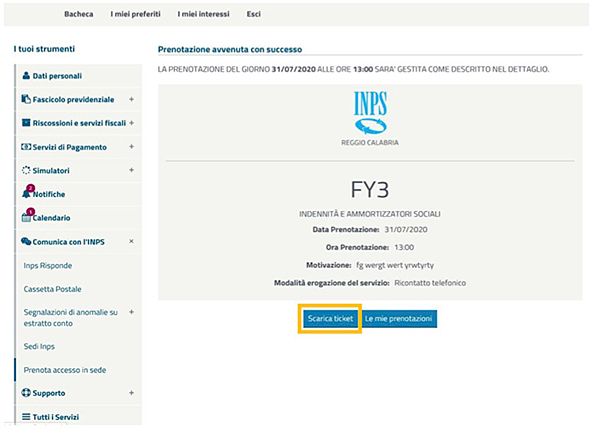Click the I tuoi strumenti heading
Viewport: 610px width, 443px height.
point(44,49)
